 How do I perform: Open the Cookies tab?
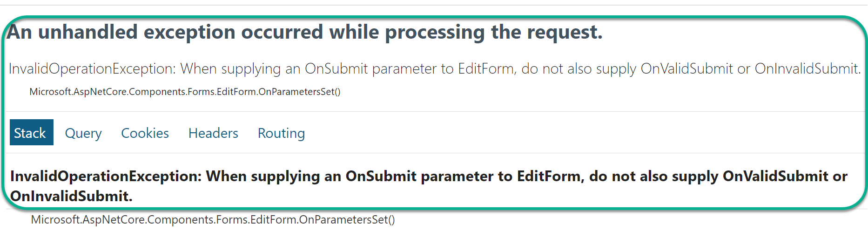pyautogui.click(x=145, y=133)
